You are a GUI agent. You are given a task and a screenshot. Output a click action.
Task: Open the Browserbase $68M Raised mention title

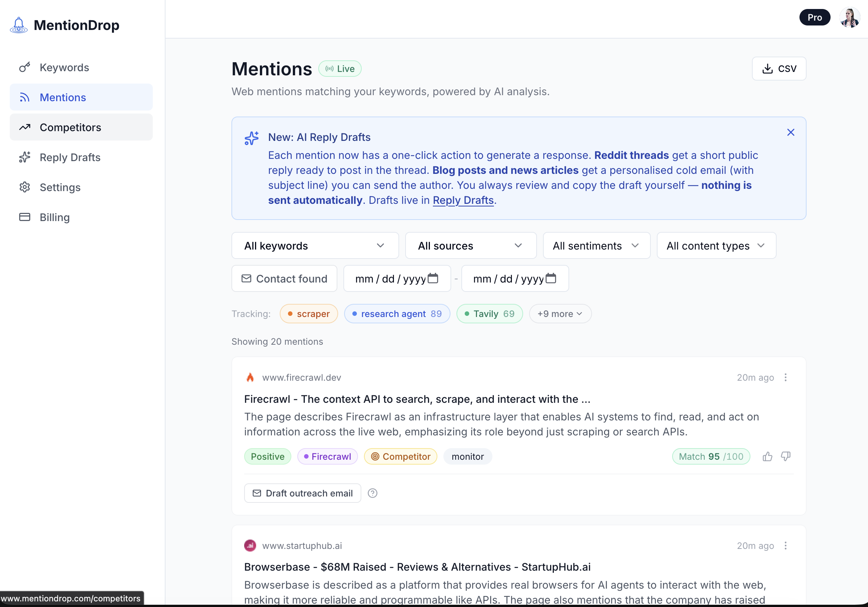[417, 567]
